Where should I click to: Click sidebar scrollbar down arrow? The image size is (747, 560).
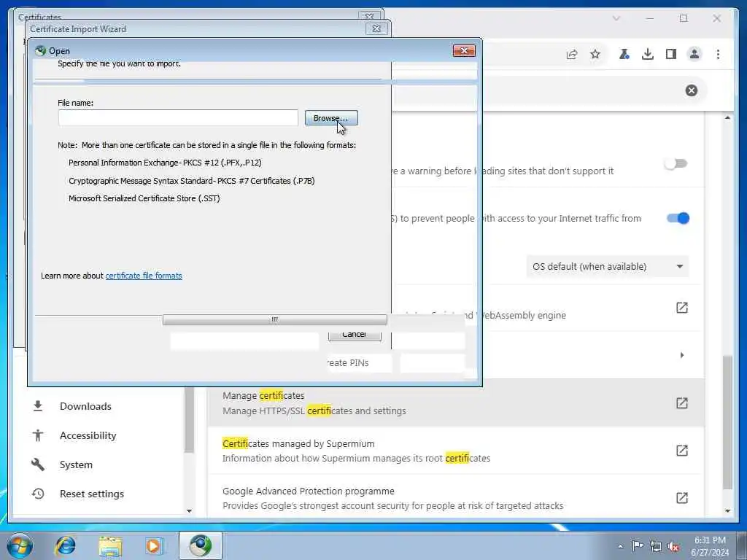[x=189, y=511]
